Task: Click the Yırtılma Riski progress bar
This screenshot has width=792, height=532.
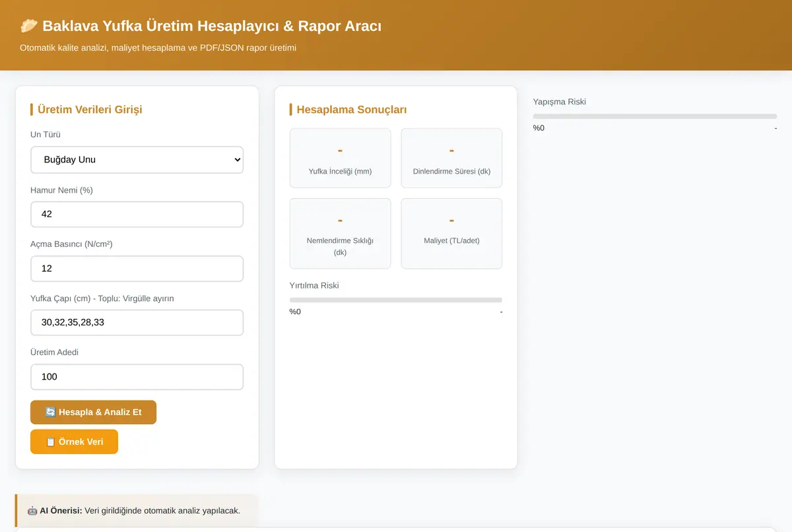Action: [396, 300]
